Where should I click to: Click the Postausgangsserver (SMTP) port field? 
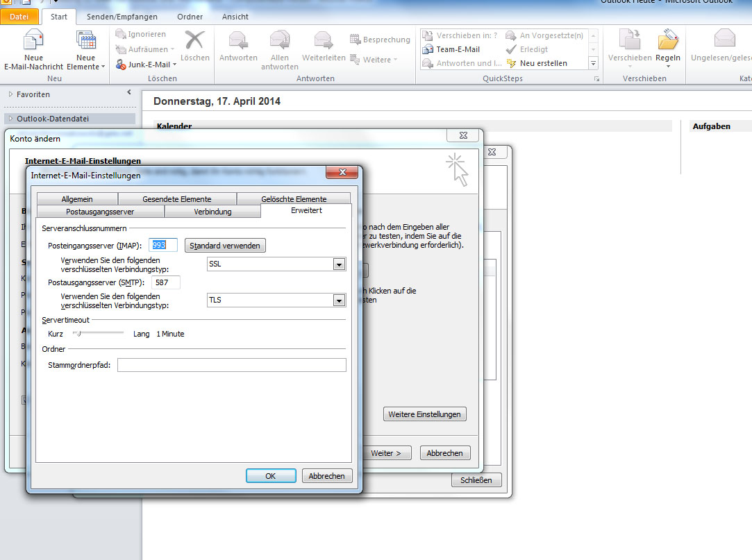(x=166, y=283)
